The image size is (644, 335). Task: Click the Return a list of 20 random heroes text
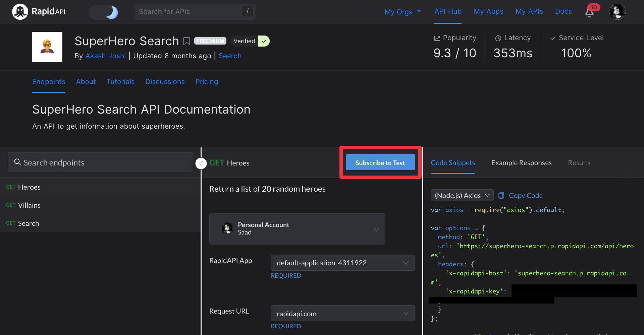click(267, 189)
